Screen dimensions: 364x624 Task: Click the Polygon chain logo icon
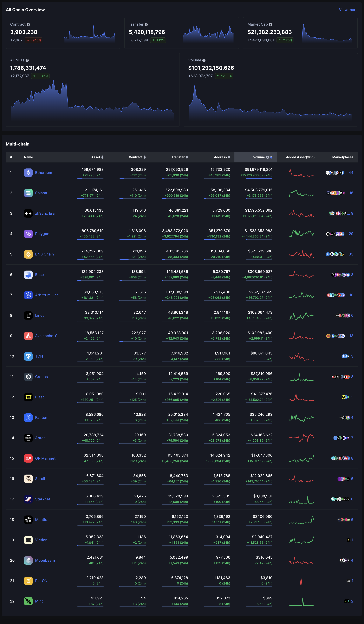click(28, 234)
